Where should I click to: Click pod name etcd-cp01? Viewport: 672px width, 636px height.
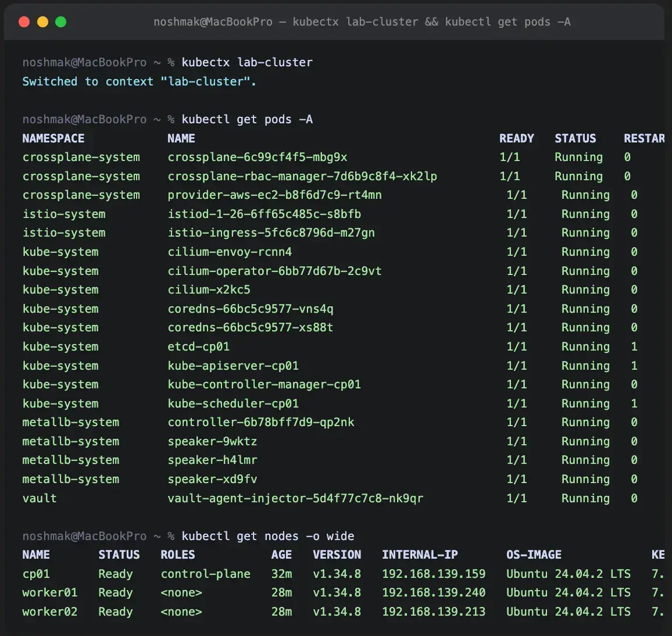[198, 346]
